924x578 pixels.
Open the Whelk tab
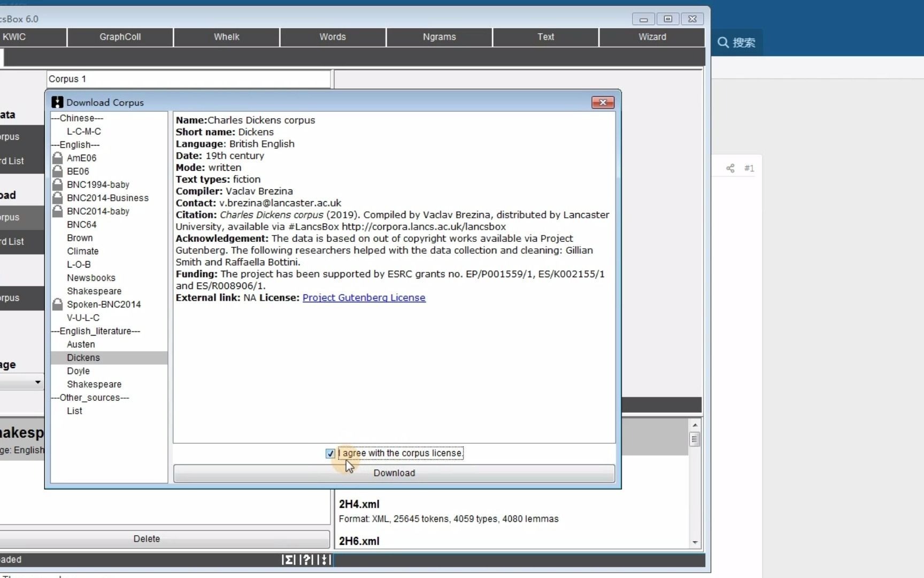pos(227,37)
